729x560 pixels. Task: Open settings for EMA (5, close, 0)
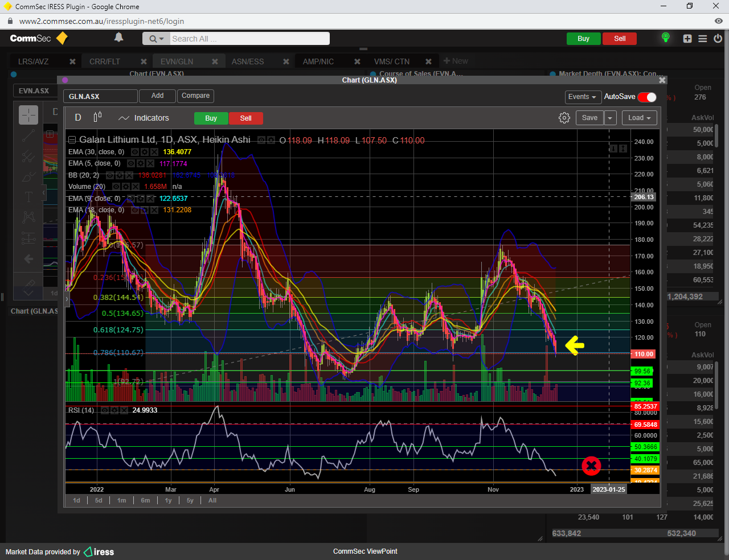(141, 163)
